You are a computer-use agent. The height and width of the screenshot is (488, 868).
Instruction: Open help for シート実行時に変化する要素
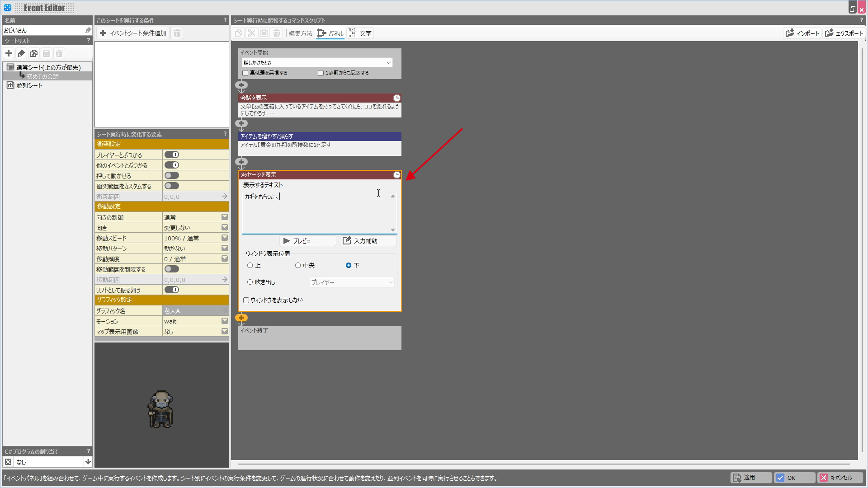225,134
